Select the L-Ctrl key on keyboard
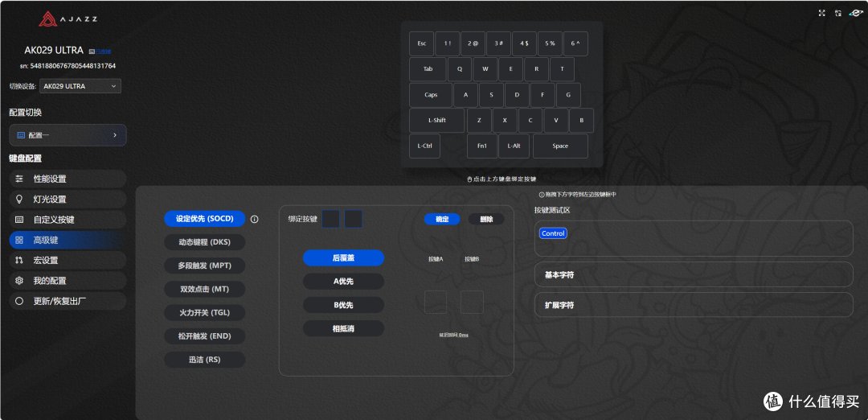The width and height of the screenshot is (868, 420). [x=424, y=146]
